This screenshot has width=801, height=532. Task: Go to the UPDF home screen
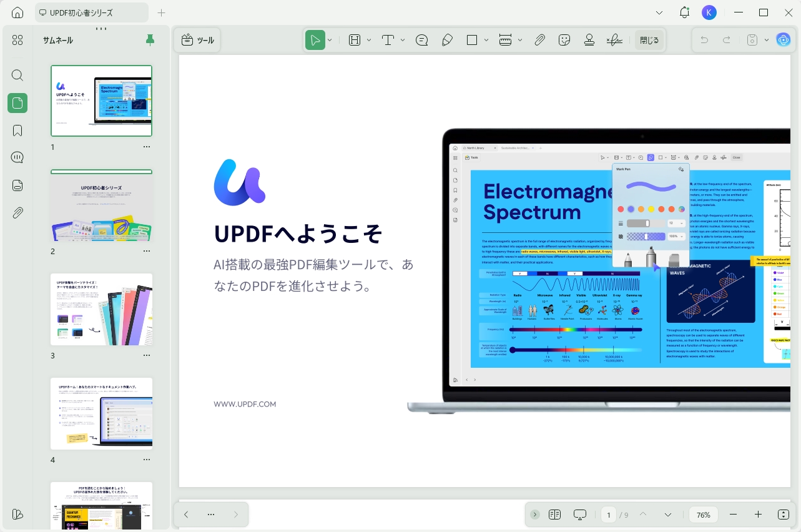point(17,12)
